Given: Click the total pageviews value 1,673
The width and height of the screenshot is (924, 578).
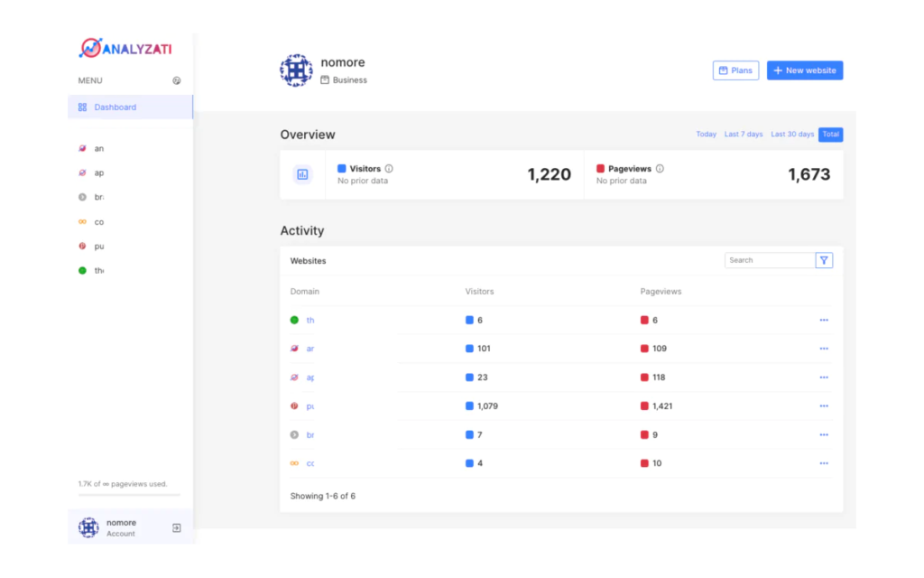Looking at the screenshot, I should (808, 174).
